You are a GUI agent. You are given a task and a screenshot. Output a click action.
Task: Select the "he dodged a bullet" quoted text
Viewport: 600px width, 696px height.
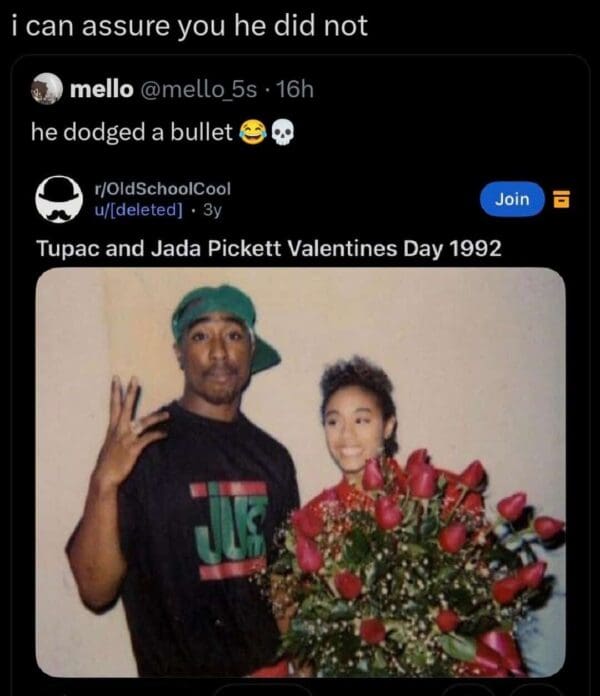click(x=132, y=132)
